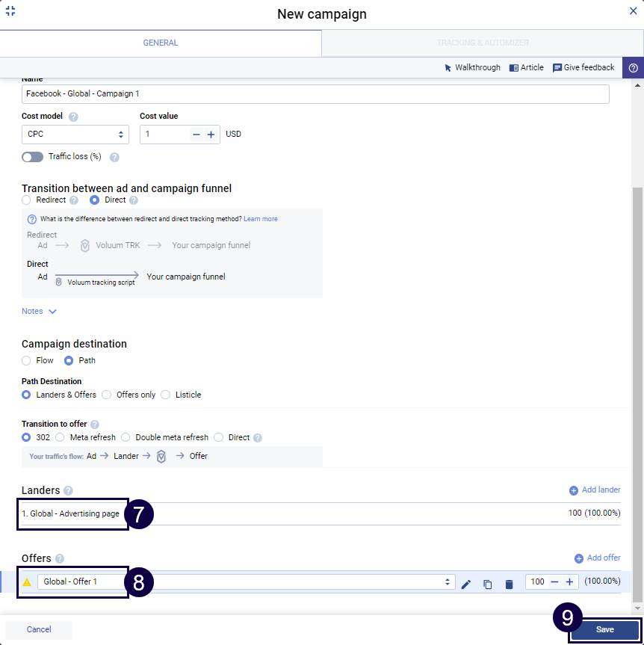Click the Add lander link
Viewport: 644px width, 645px height.
(x=595, y=490)
